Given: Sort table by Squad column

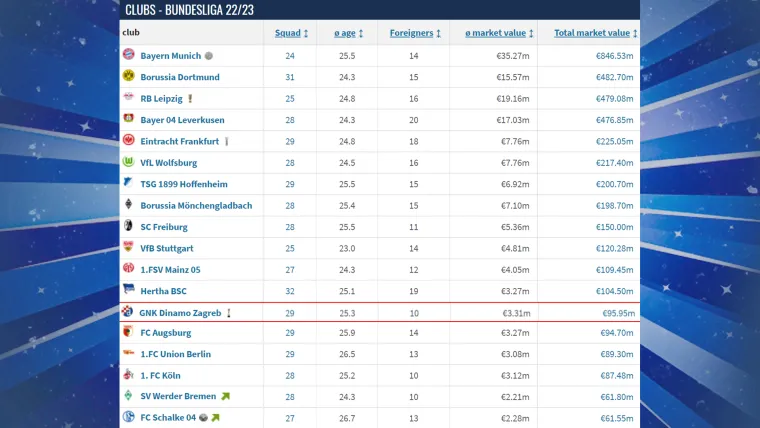Looking at the screenshot, I should [x=290, y=33].
